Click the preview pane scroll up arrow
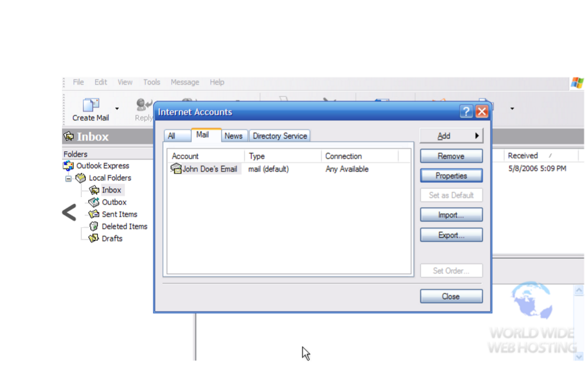Screen dimensions: 588x366 tap(579, 290)
